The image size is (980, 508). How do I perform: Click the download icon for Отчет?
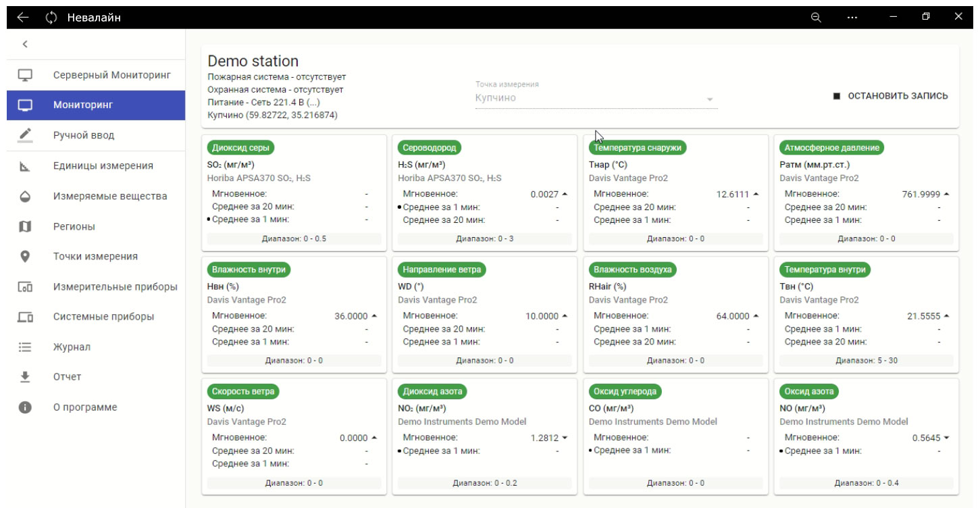coord(25,377)
